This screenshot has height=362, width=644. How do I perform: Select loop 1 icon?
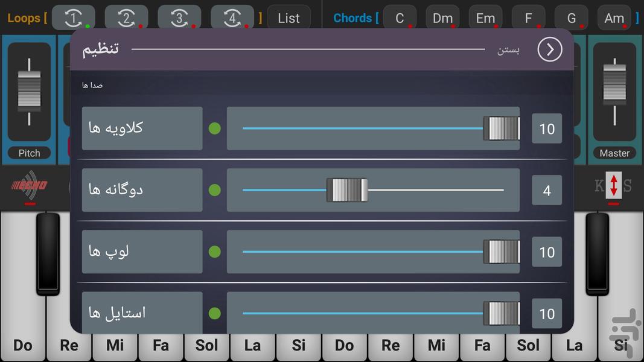pos(73,18)
